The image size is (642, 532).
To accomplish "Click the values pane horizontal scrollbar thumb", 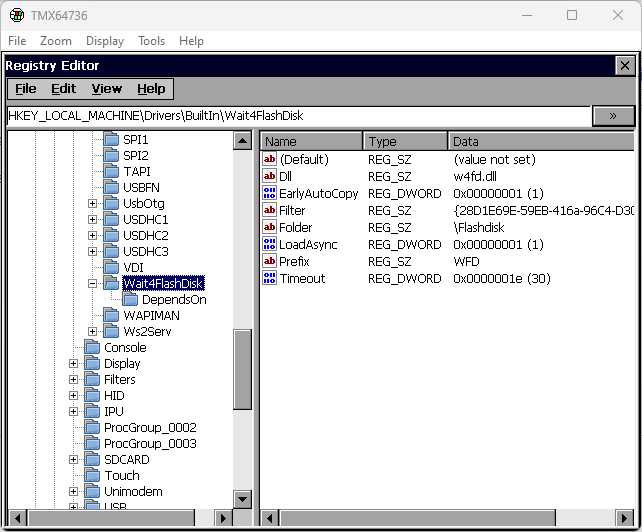I will (x=417, y=518).
